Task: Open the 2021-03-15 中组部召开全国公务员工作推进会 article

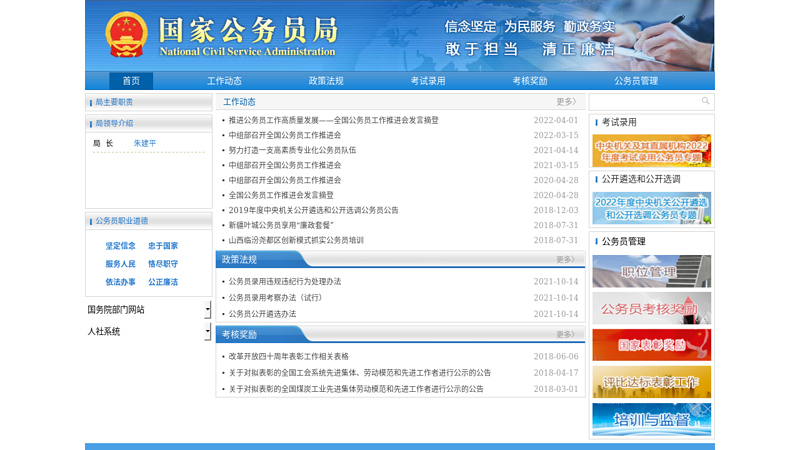Action: pyautogui.click(x=285, y=165)
